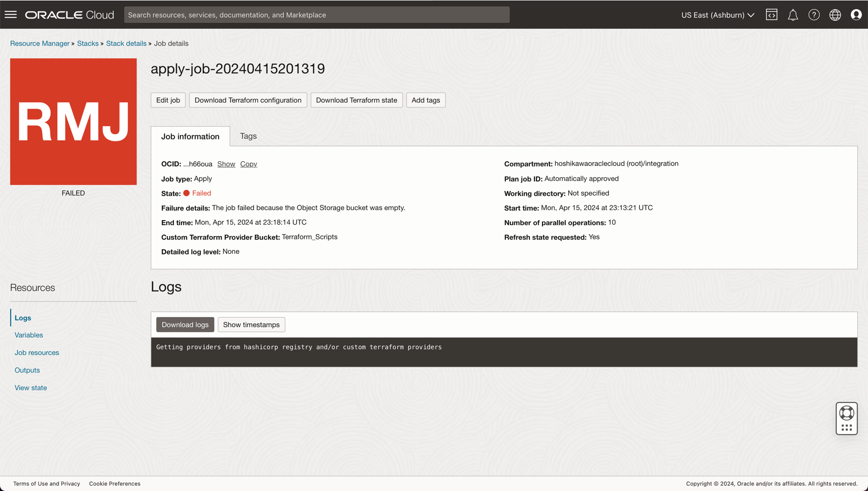Click the FAILED label under the thumbnail
The image size is (868, 491).
(73, 193)
